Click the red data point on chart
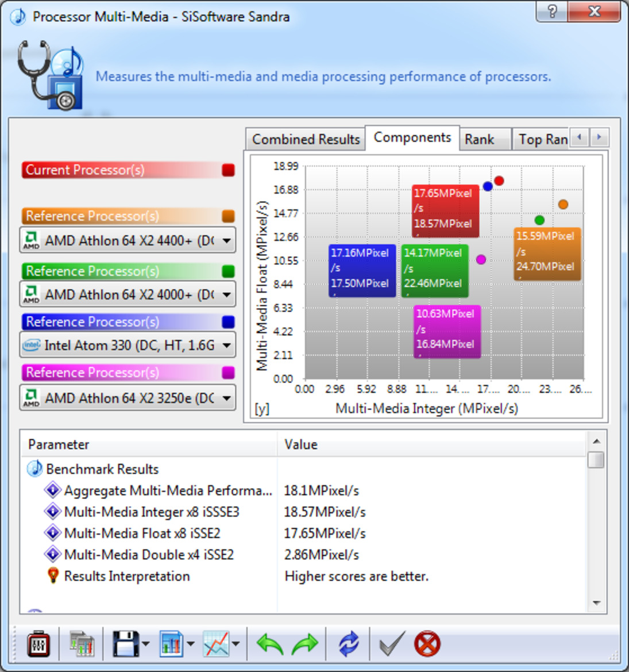 coord(499,181)
